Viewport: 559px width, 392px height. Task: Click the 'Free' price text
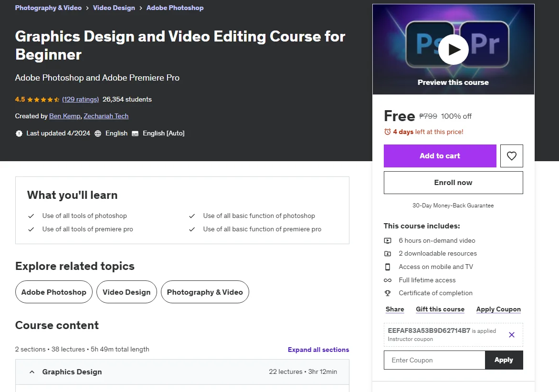399,116
